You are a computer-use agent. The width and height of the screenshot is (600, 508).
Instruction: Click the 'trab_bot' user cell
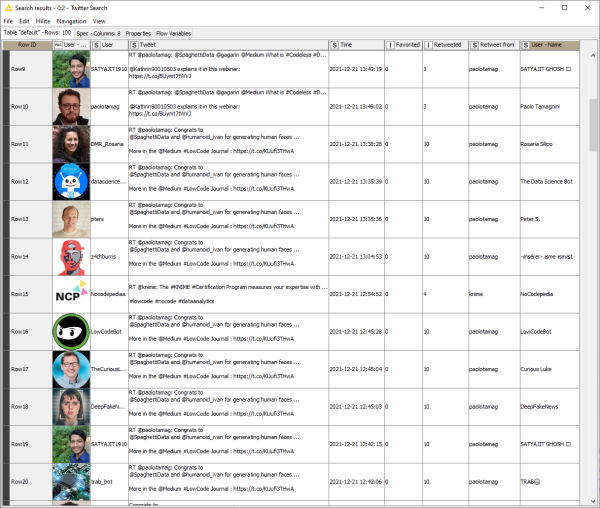109,482
